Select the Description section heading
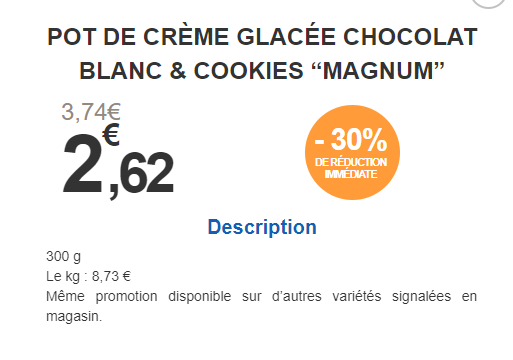The width and height of the screenshot is (513, 360). click(262, 227)
